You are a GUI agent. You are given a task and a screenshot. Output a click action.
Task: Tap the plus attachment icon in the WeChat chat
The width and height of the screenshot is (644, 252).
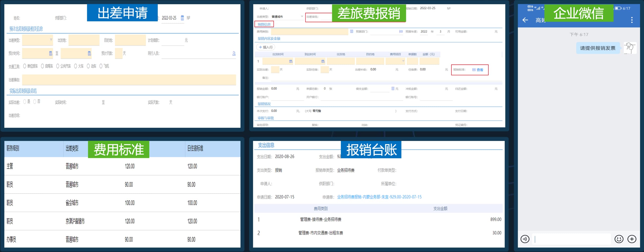[x=632, y=239]
